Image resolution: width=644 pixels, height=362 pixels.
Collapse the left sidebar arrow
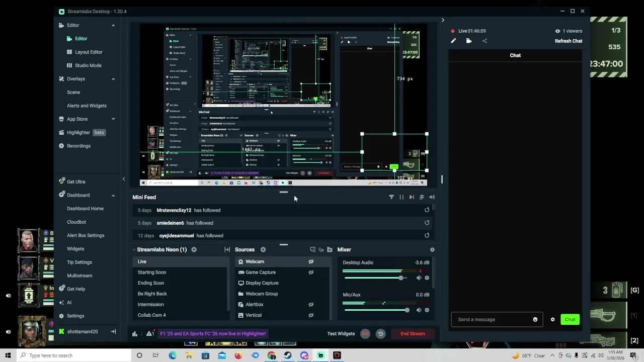click(124, 179)
